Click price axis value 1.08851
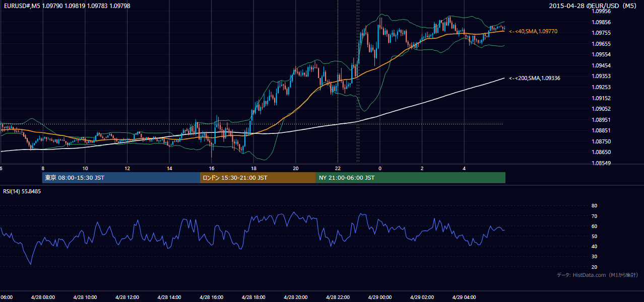644x302 pixels. point(601,130)
